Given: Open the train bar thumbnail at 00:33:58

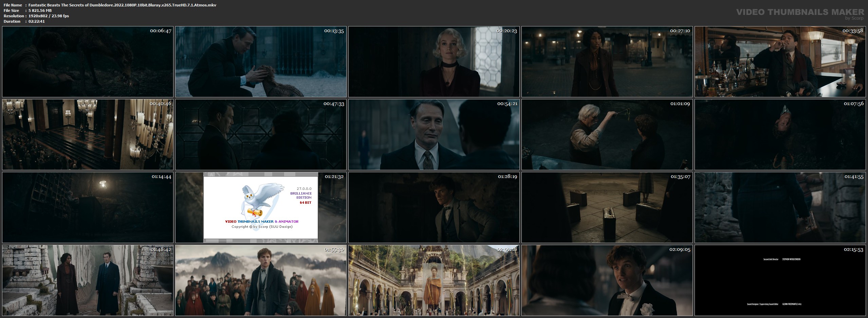Looking at the screenshot, I should pos(780,62).
